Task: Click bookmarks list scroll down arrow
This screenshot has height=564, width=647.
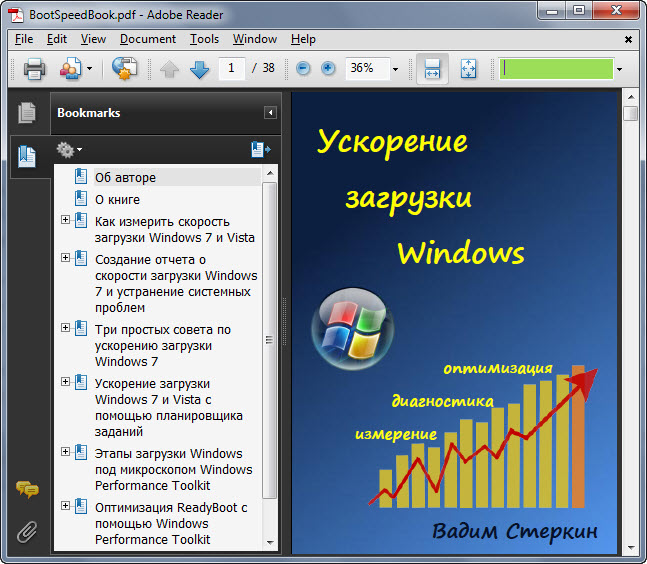Action: [x=270, y=543]
